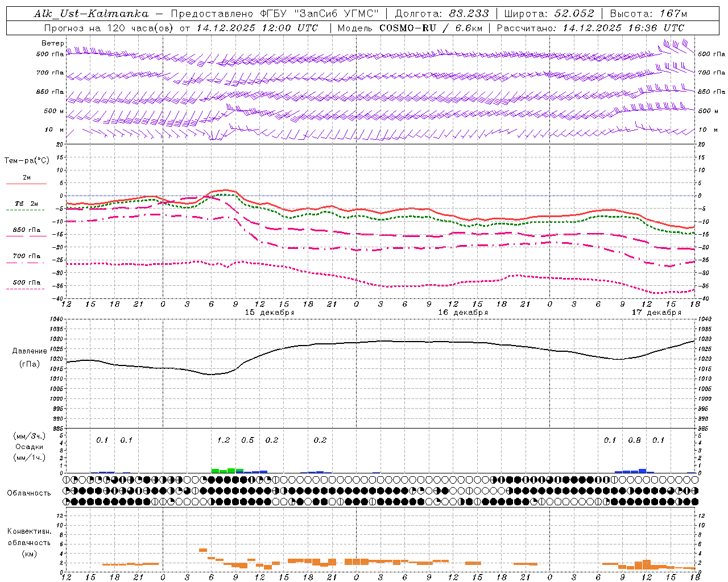Screen dimensions: 728x582
Task: Click the (мм/3ч.) precipitation unit label
Action: click(x=30, y=436)
